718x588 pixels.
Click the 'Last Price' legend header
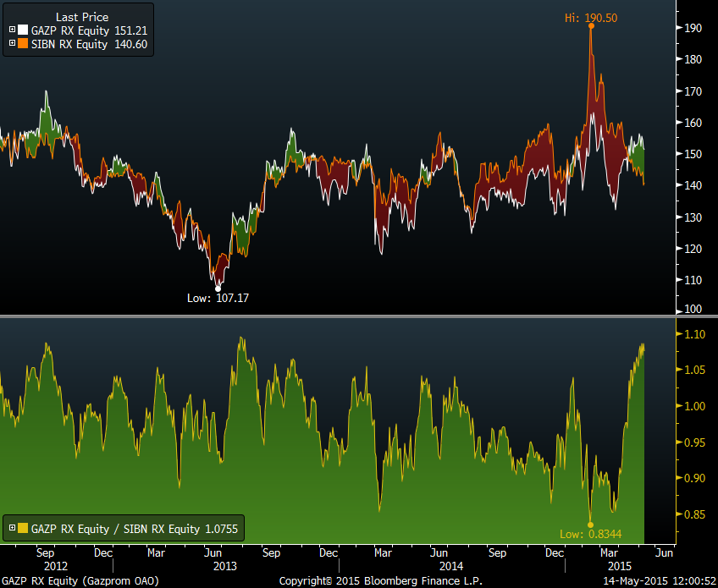pos(82,18)
